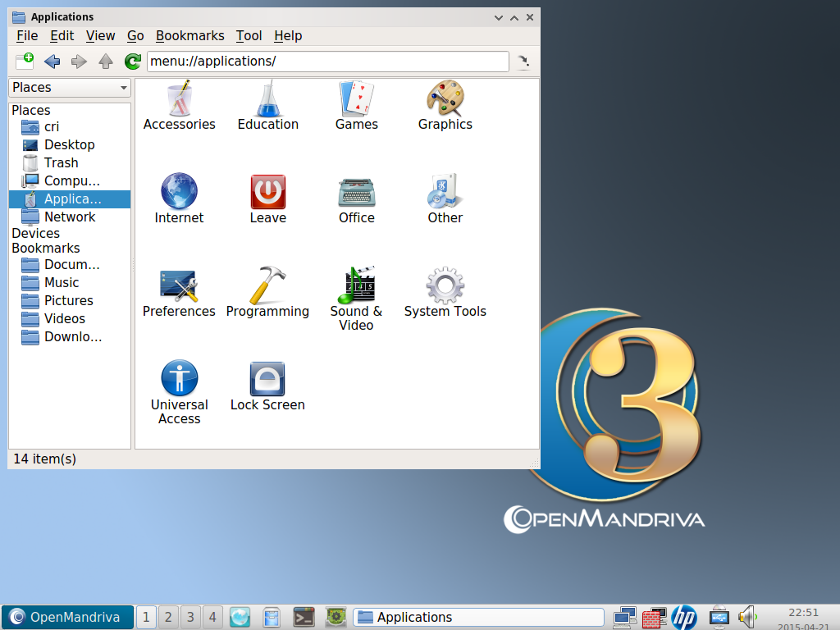Open the Tool menu
Viewport: 840px width, 630px height.
249,36
